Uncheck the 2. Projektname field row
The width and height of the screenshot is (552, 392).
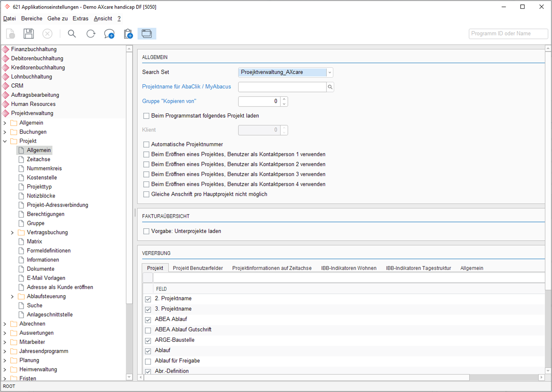click(148, 299)
